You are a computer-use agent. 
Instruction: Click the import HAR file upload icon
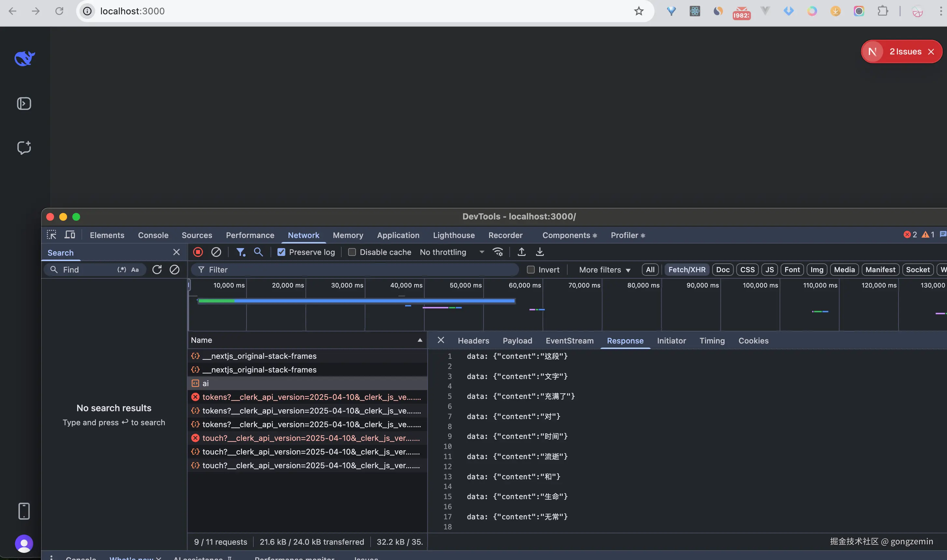(521, 252)
